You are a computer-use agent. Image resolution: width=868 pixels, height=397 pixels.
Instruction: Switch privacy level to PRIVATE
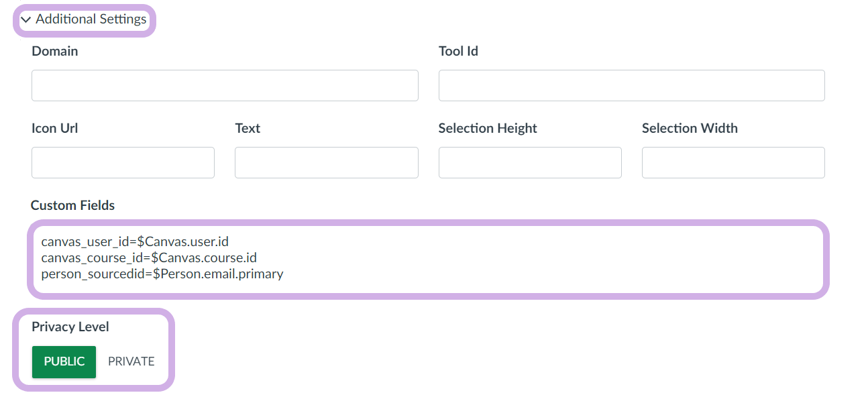click(x=131, y=361)
